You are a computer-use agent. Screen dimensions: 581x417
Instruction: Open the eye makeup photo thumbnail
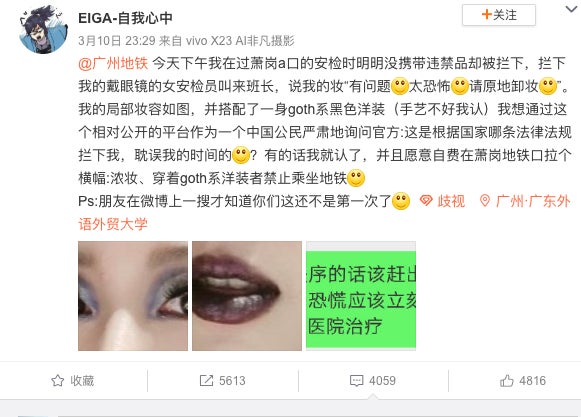point(133,296)
